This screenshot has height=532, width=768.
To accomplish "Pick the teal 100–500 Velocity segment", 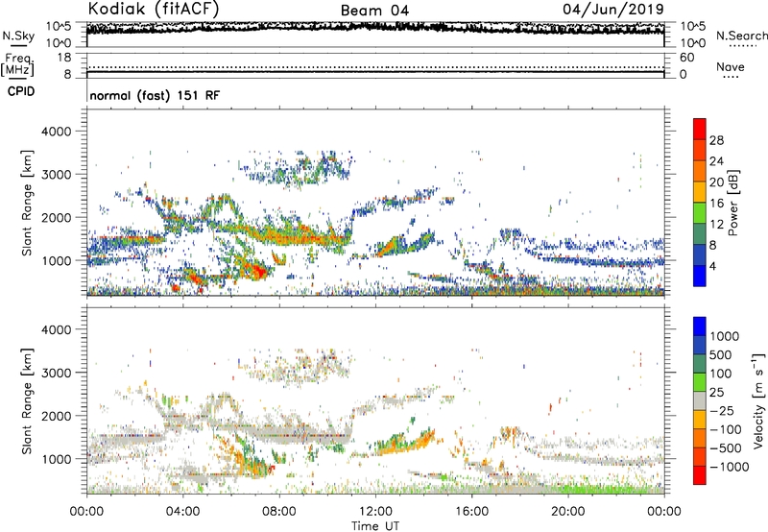I will pos(700,364).
